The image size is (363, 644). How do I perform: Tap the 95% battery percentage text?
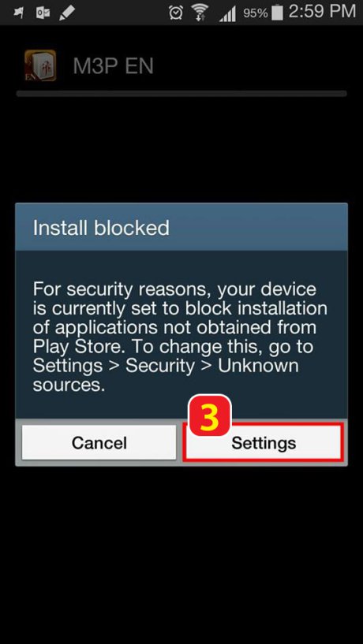click(256, 13)
